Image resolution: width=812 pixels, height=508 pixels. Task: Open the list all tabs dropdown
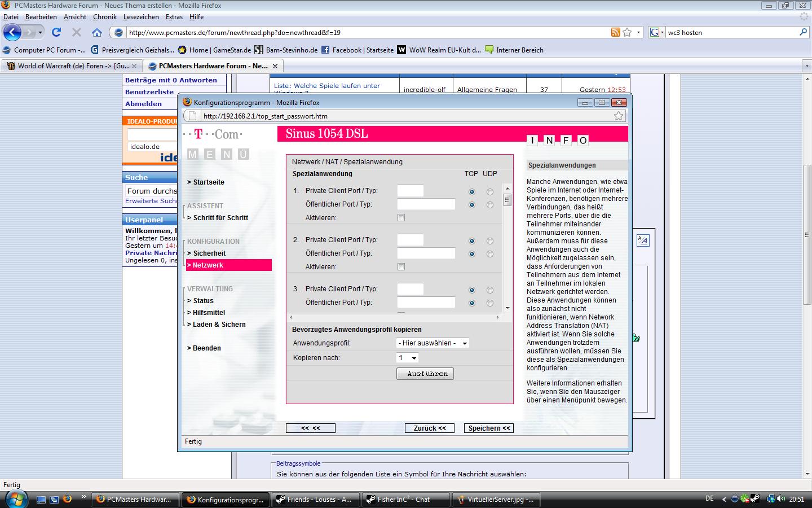(806, 66)
